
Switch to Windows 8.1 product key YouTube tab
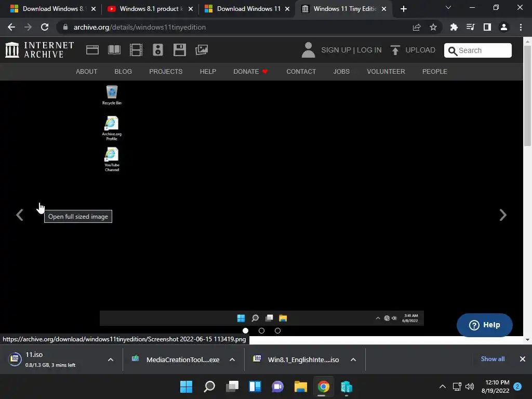[x=149, y=9]
